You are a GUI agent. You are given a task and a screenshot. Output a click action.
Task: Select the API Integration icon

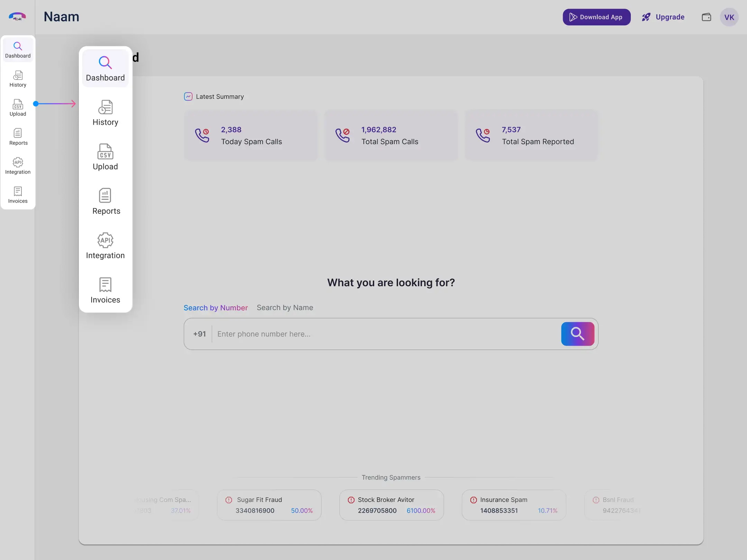[x=18, y=166]
